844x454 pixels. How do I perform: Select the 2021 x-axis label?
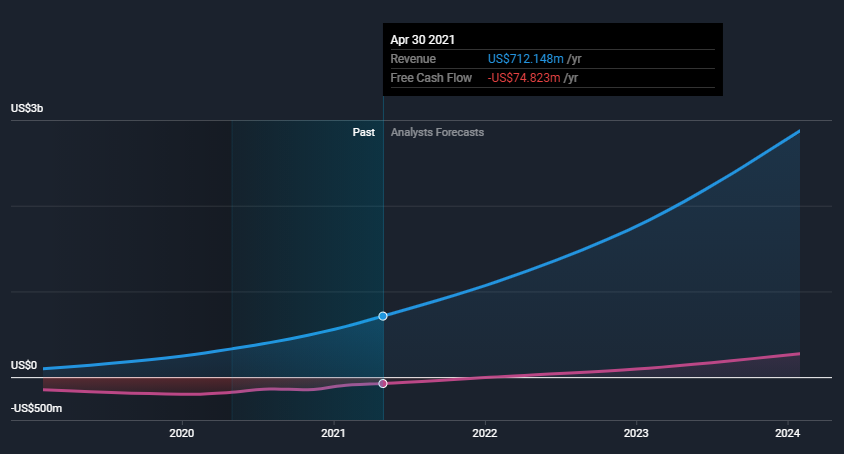pyautogui.click(x=333, y=433)
